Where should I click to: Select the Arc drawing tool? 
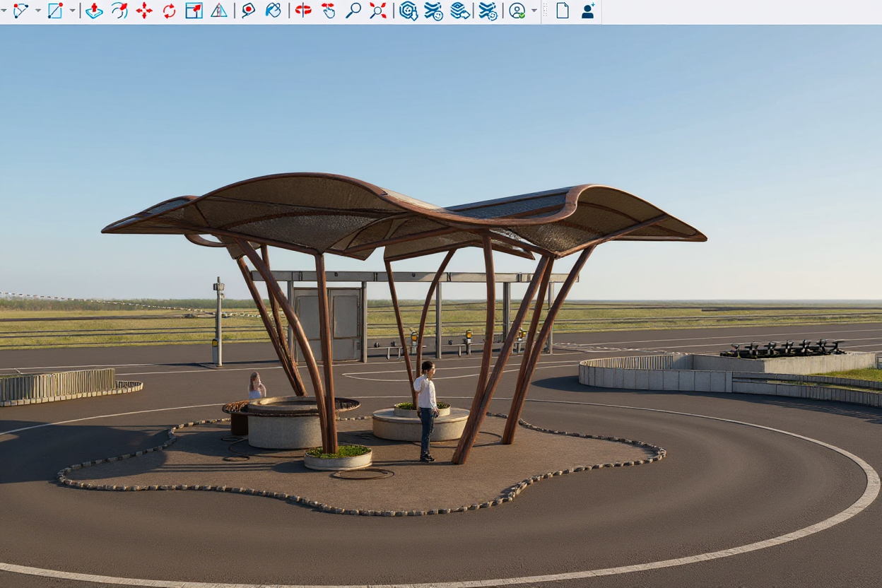click(x=20, y=11)
